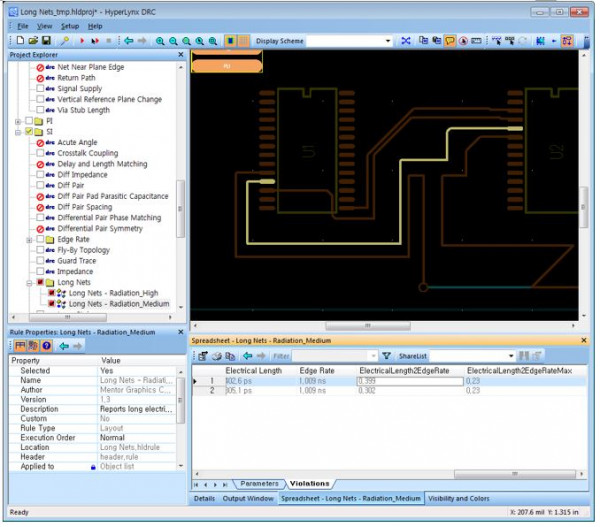The image size is (600, 527).
Task: Toggle the Guard Trace rule checkbox
Action: (x=40, y=261)
